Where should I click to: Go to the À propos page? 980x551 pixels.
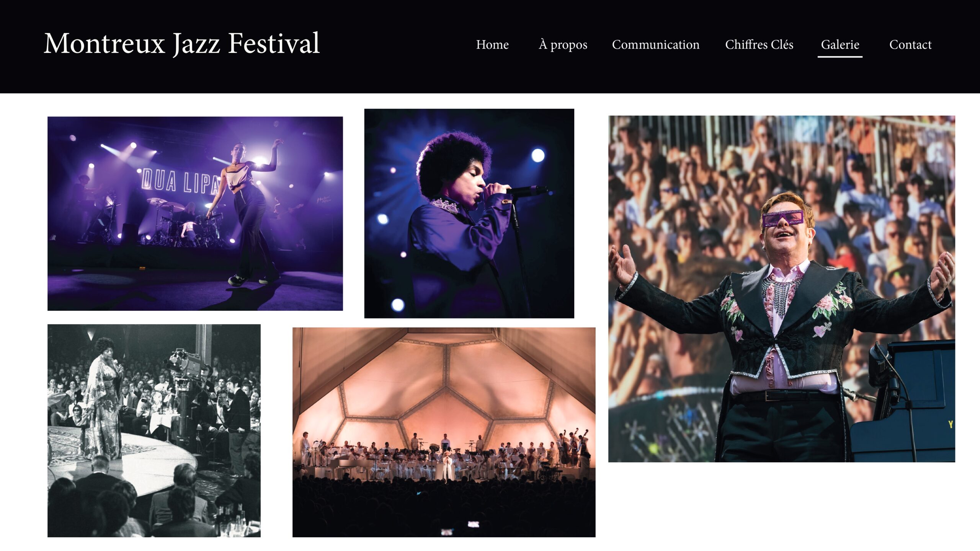coord(563,44)
